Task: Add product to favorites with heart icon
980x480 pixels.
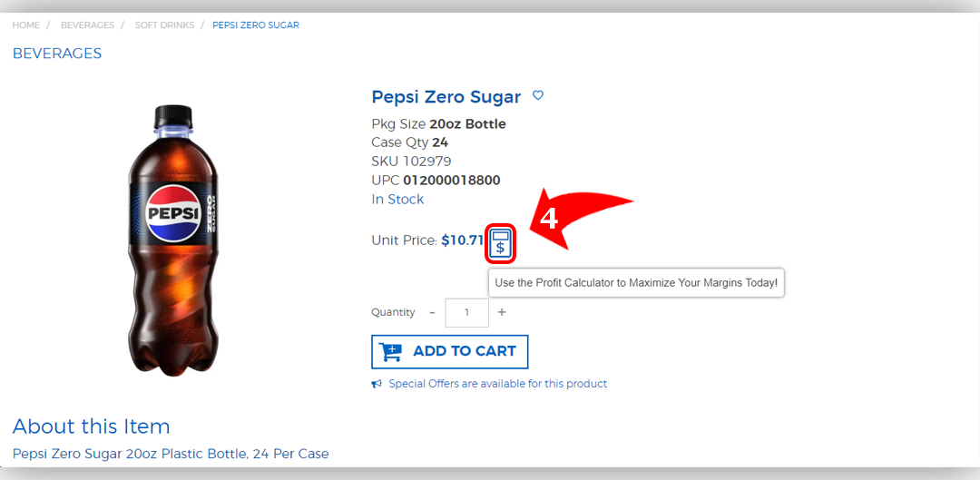Action: point(538,95)
